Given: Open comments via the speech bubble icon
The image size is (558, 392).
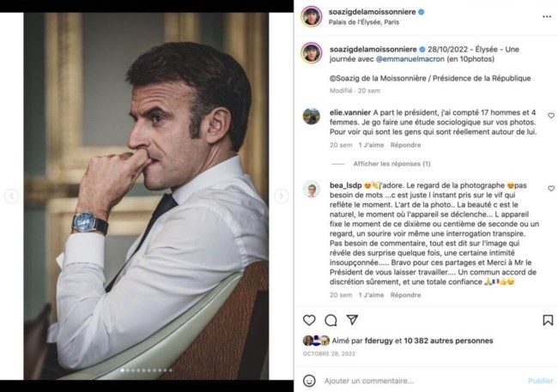Looking at the screenshot, I should (x=331, y=320).
